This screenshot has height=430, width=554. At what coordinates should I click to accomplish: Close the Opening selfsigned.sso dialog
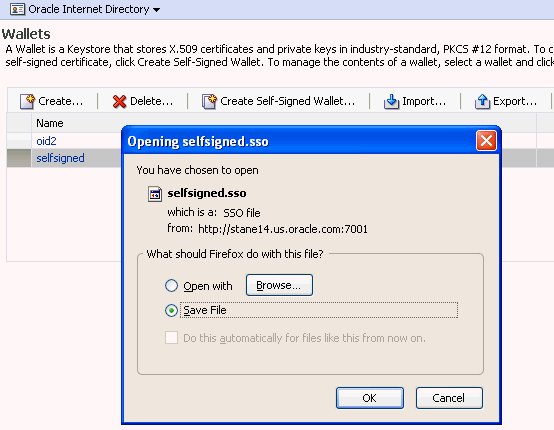pos(486,141)
